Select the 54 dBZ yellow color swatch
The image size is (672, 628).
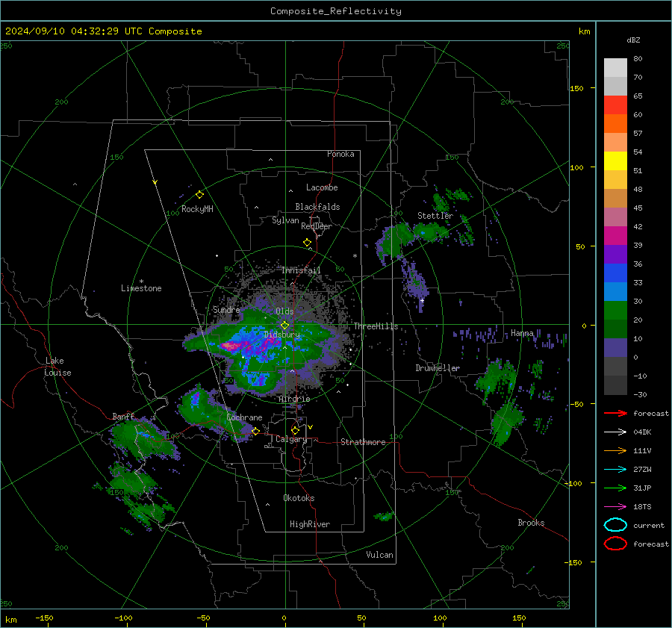click(615, 161)
